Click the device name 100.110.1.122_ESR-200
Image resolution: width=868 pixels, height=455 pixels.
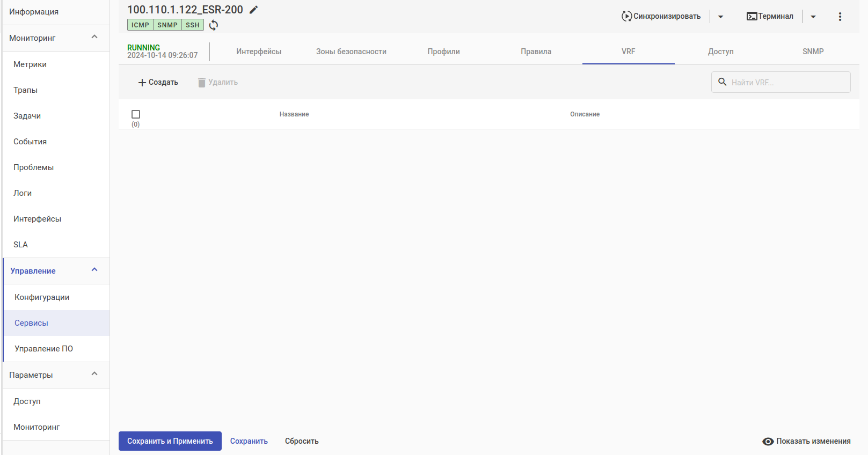tap(185, 10)
